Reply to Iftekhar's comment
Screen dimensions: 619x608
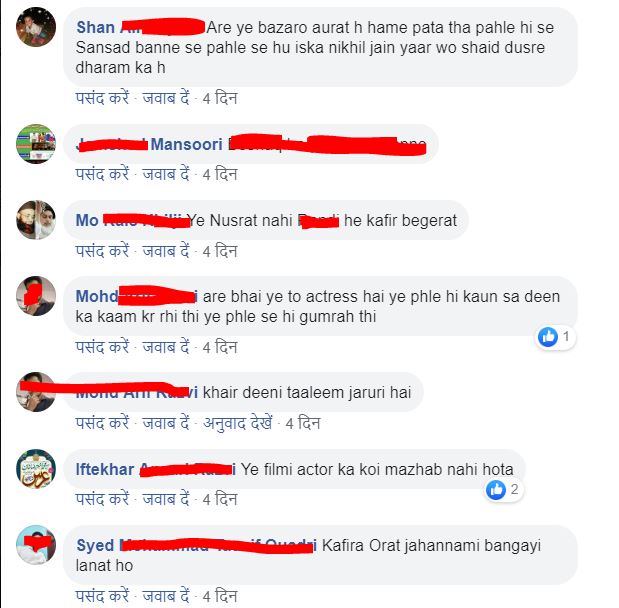[x=166, y=499]
